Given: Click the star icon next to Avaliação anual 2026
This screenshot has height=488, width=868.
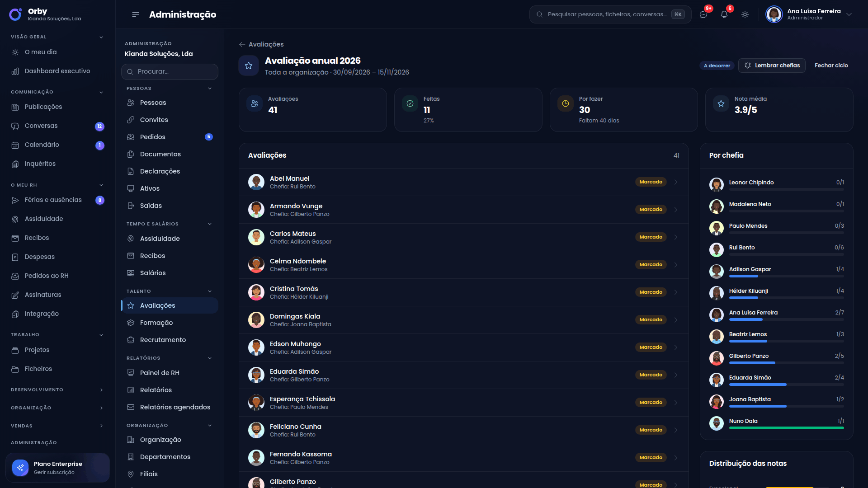Looking at the screenshot, I should point(249,66).
